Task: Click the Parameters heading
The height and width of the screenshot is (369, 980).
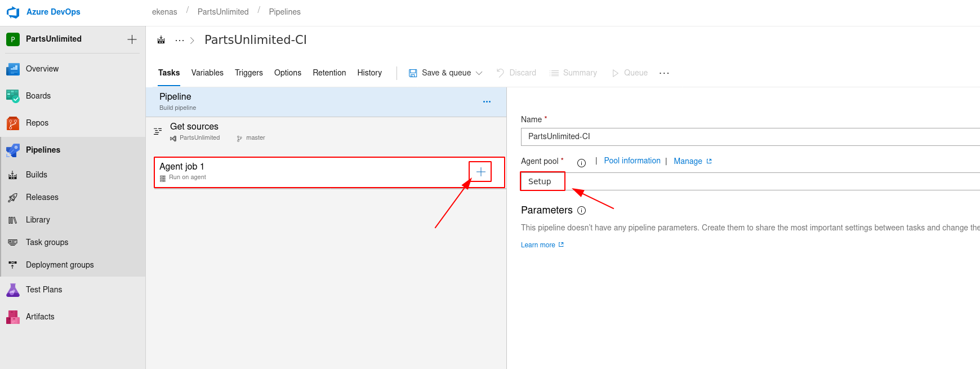Action: tap(547, 210)
